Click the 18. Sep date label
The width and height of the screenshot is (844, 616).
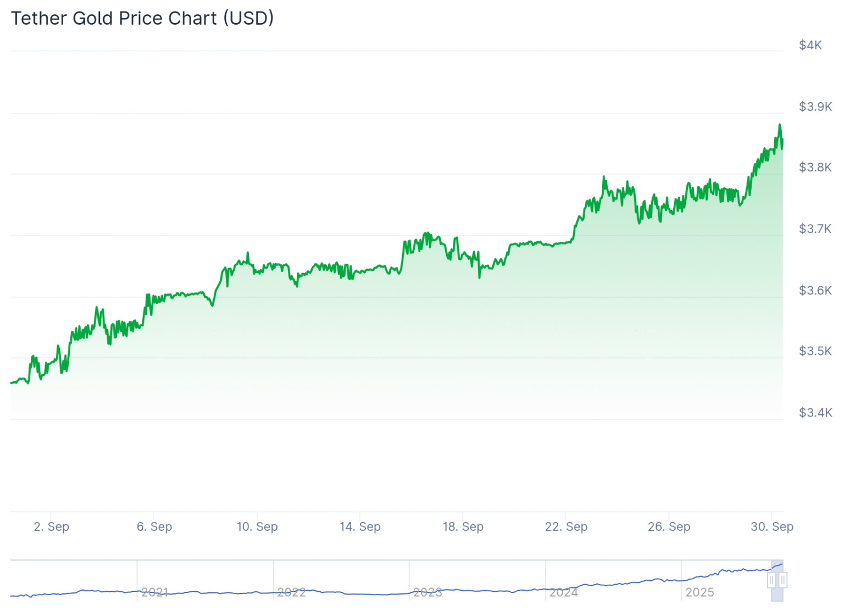coord(463,526)
